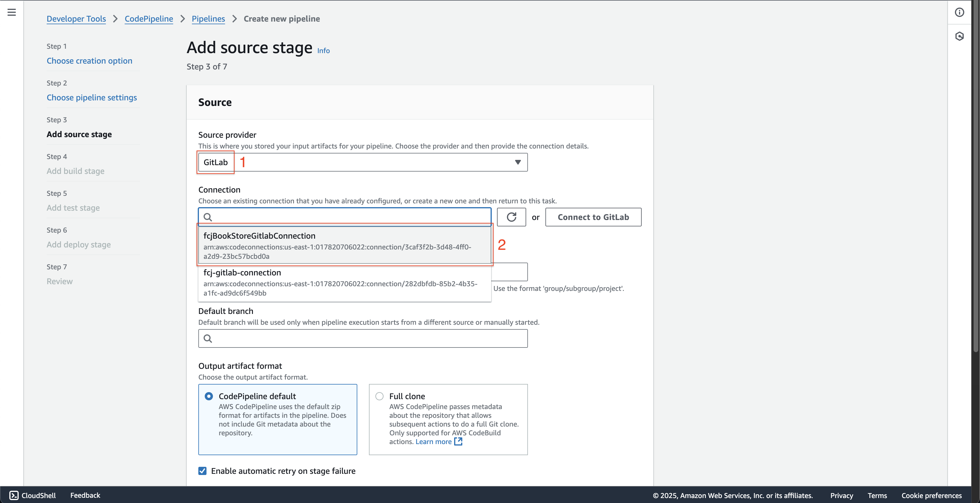Open the Learn more link
This screenshot has width=980, height=503.
tap(433, 441)
